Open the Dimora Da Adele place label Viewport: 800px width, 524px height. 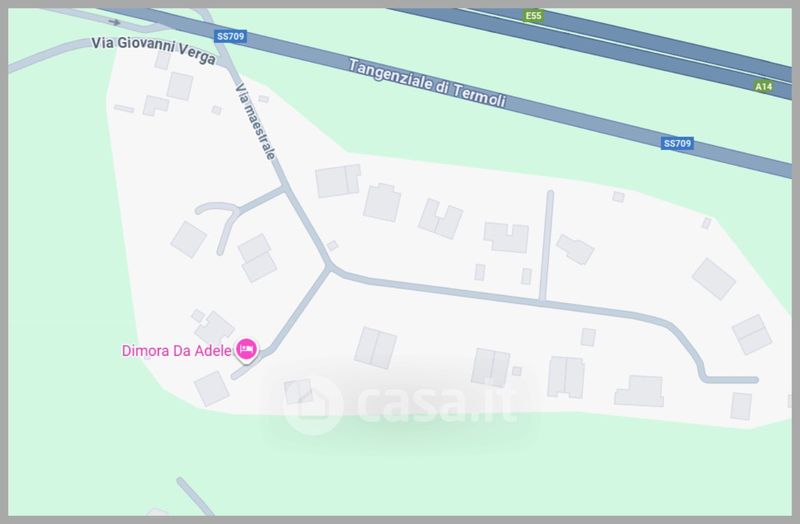pos(177,351)
